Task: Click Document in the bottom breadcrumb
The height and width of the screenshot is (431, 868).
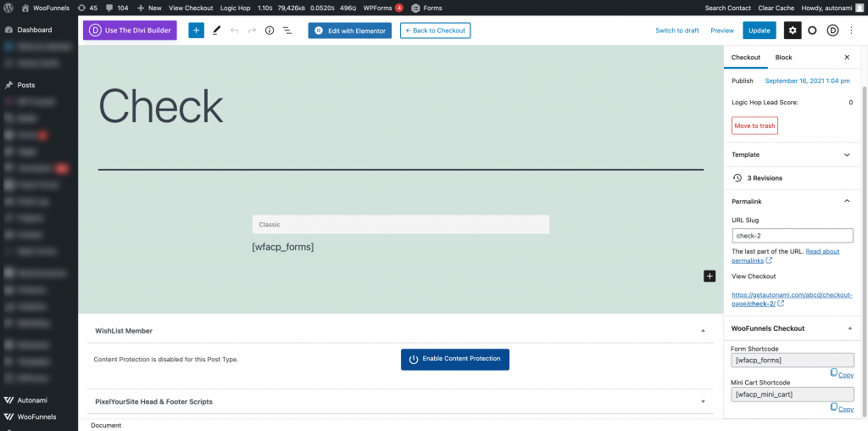Action: 106,425
